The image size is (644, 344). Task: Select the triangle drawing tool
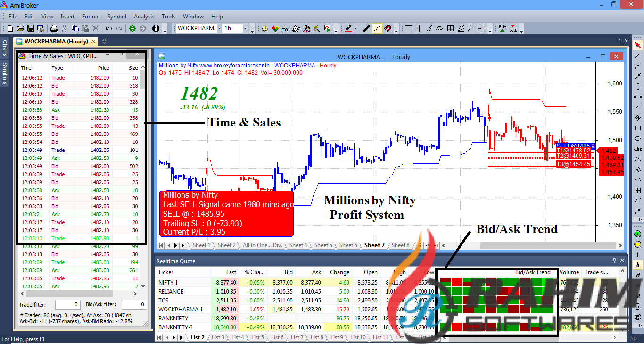(638, 159)
